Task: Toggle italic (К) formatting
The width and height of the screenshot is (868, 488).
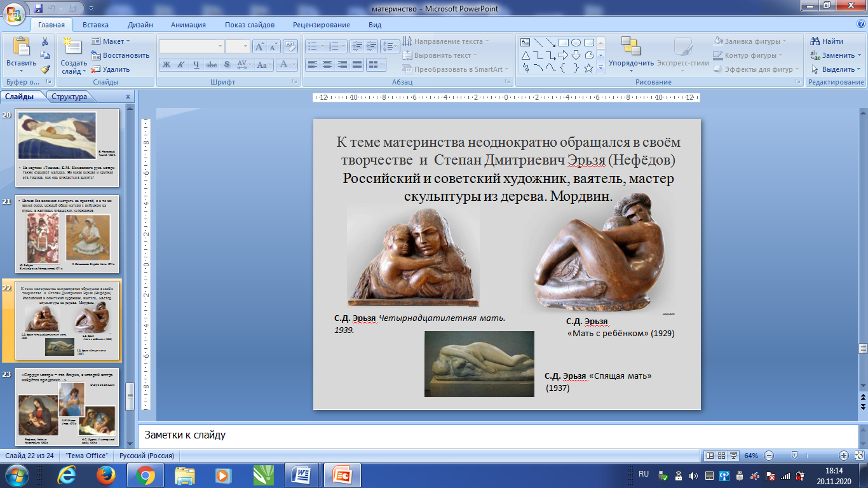Action: pyautogui.click(x=181, y=64)
